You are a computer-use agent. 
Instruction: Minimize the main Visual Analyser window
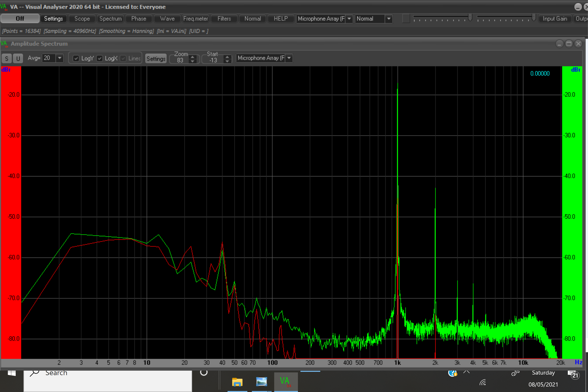click(x=578, y=7)
